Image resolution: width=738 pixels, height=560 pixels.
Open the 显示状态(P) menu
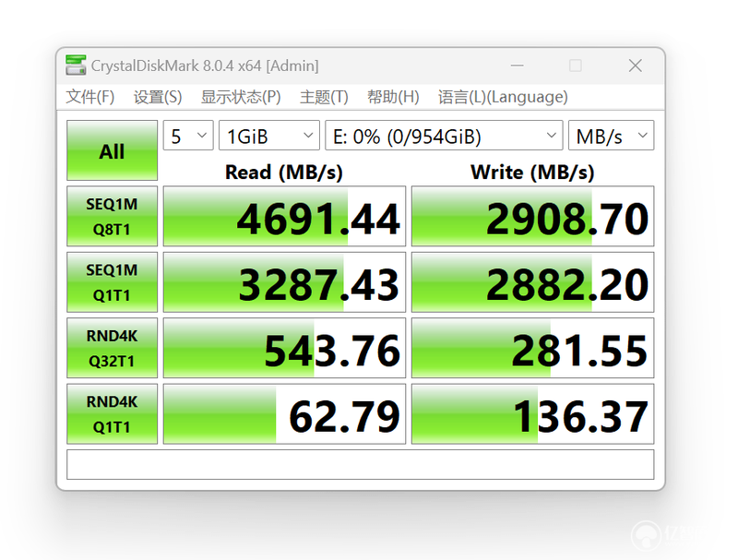tap(241, 97)
